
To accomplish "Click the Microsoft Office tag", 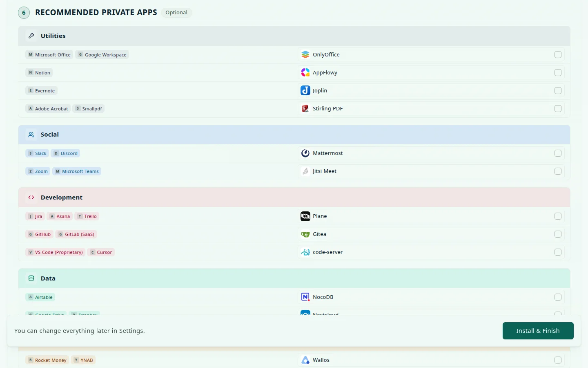I will point(49,54).
